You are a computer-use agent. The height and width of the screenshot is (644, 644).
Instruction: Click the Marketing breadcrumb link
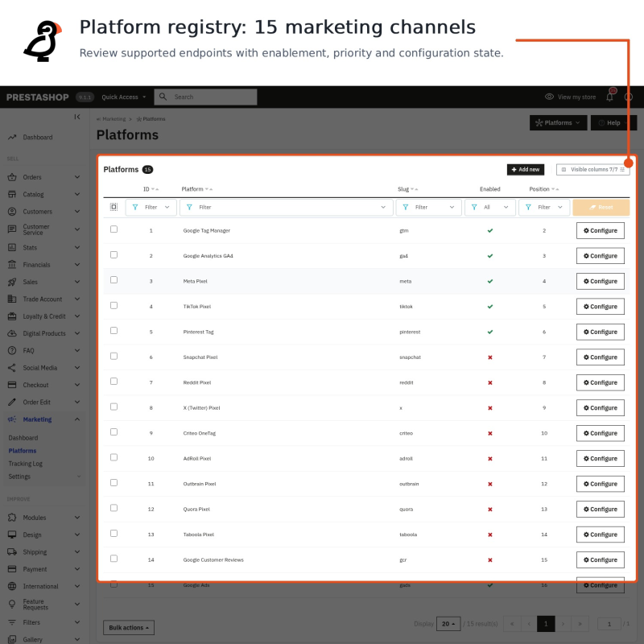pyautogui.click(x=114, y=119)
